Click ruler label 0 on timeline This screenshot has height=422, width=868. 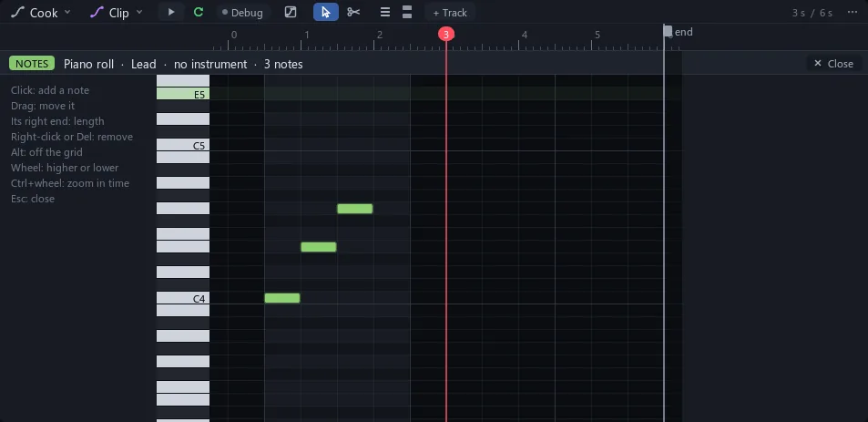tap(233, 35)
